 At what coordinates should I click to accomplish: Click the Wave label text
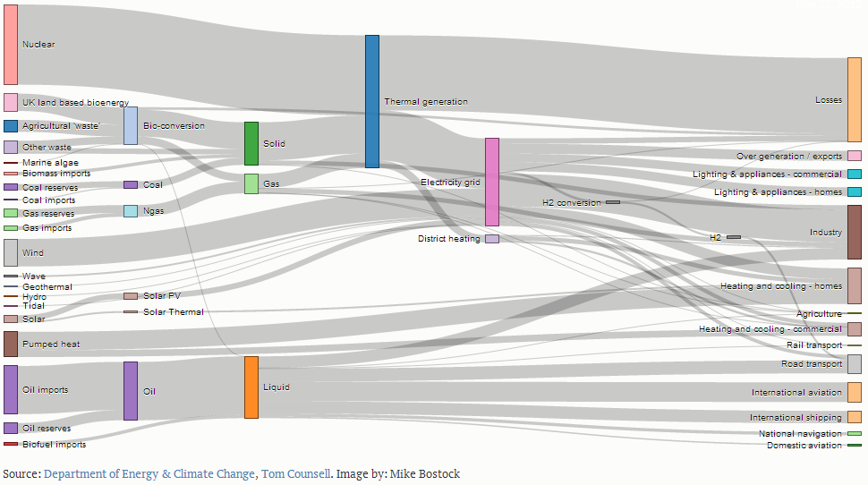click(34, 276)
